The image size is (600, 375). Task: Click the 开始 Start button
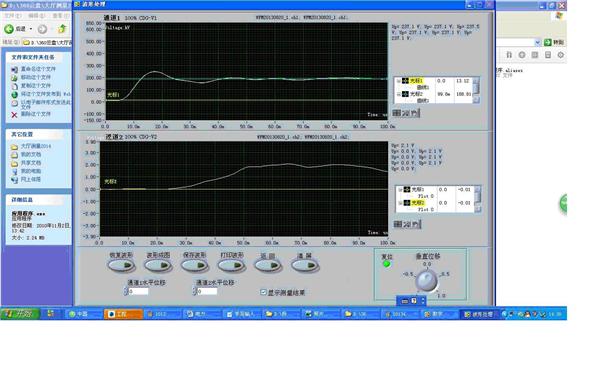(20, 314)
